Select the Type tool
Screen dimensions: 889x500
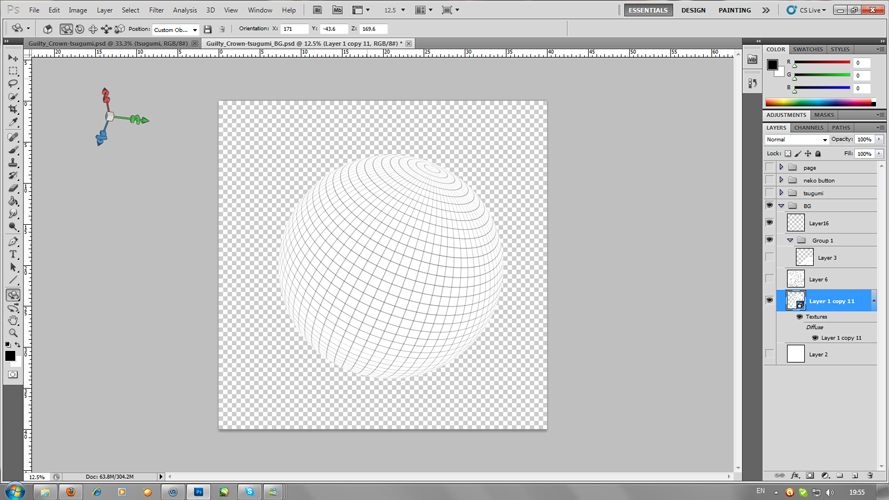tap(13, 255)
